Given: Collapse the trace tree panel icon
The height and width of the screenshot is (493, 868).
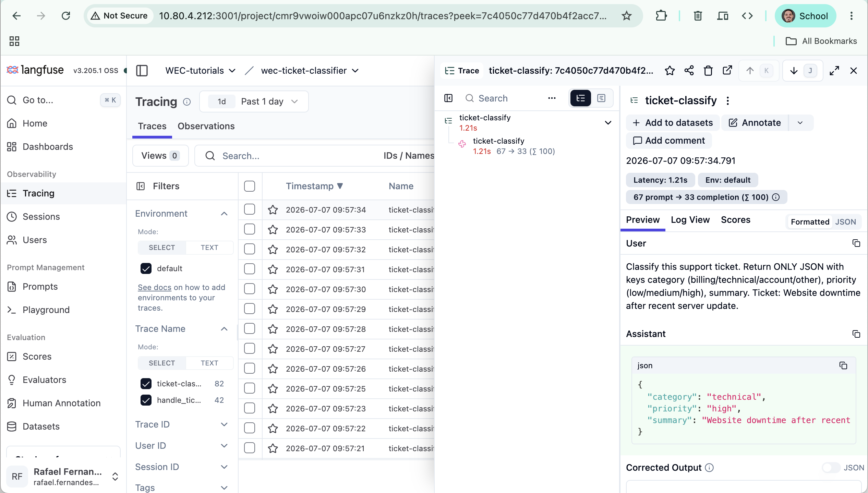Looking at the screenshot, I should 448,98.
